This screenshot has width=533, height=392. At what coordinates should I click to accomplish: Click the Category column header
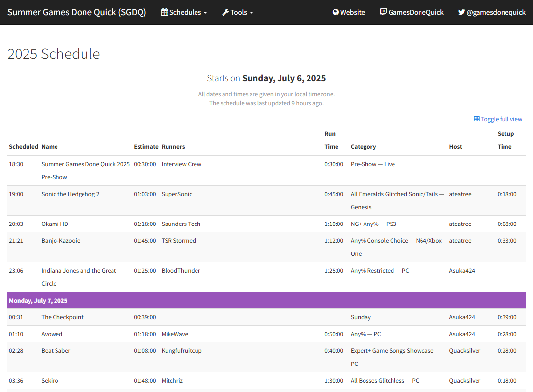tap(364, 146)
